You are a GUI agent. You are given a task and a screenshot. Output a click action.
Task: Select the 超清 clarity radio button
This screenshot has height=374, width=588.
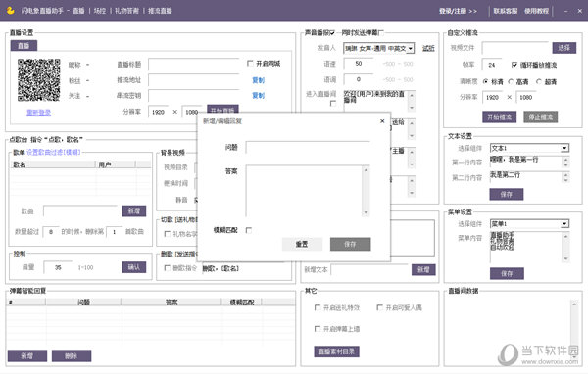coord(539,81)
